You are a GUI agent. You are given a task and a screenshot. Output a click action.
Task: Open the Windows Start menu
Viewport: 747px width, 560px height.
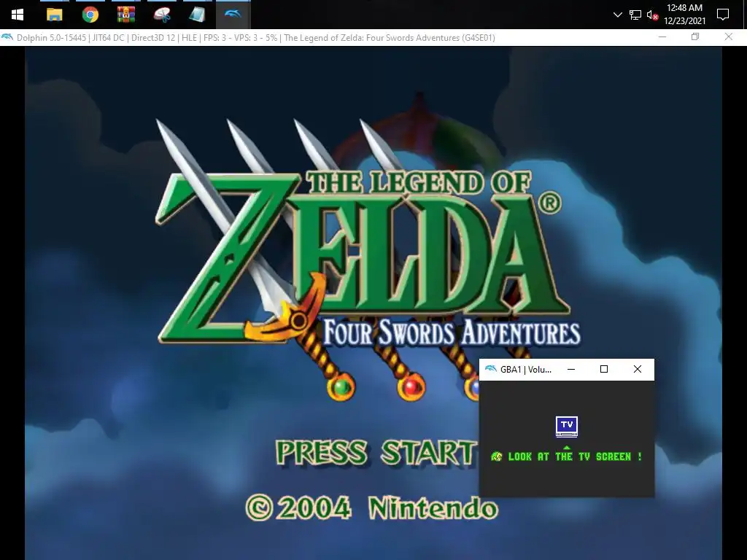(18, 15)
